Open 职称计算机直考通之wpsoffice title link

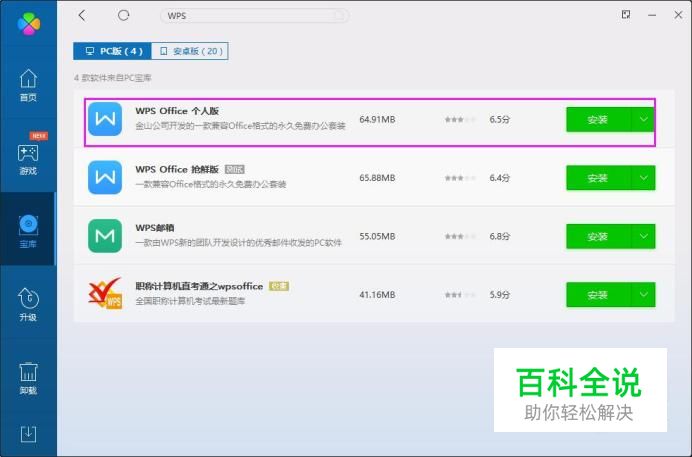(199, 286)
